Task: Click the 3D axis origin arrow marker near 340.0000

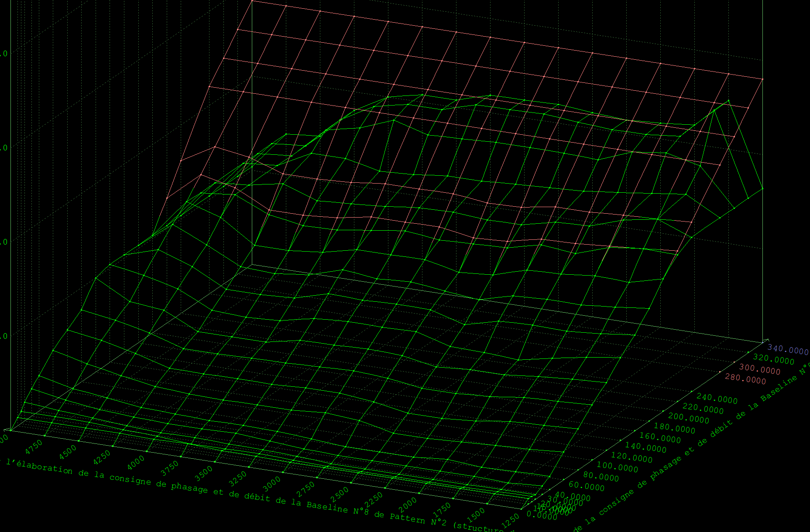Action: click(x=764, y=342)
